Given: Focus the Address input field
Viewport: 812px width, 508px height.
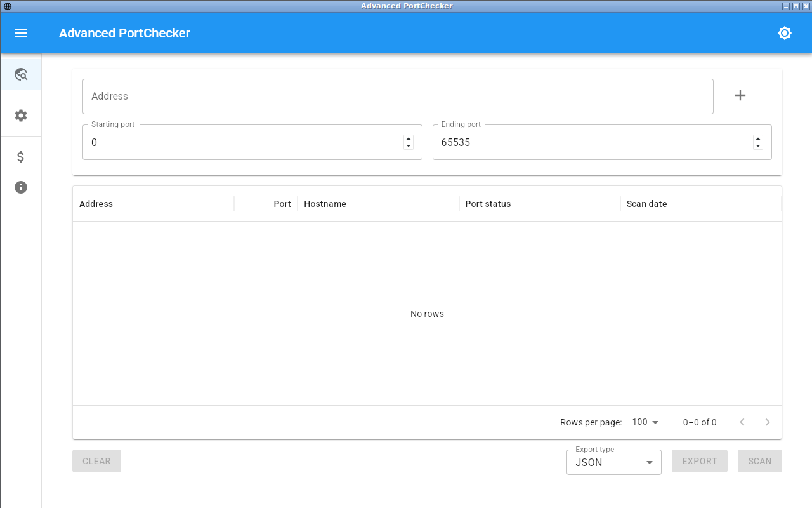Looking at the screenshot, I should point(398,97).
